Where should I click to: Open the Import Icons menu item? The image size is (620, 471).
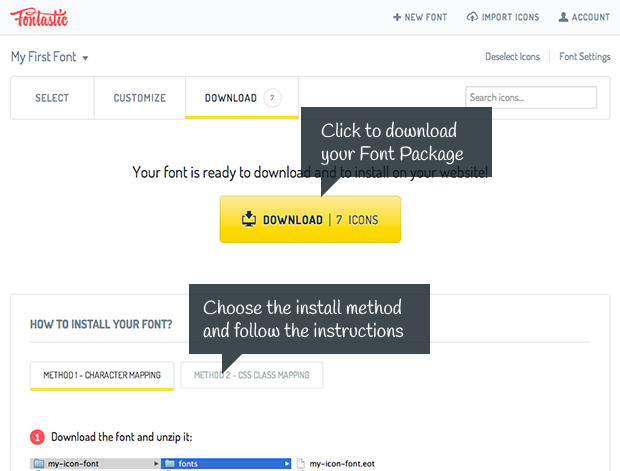tap(503, 17)
